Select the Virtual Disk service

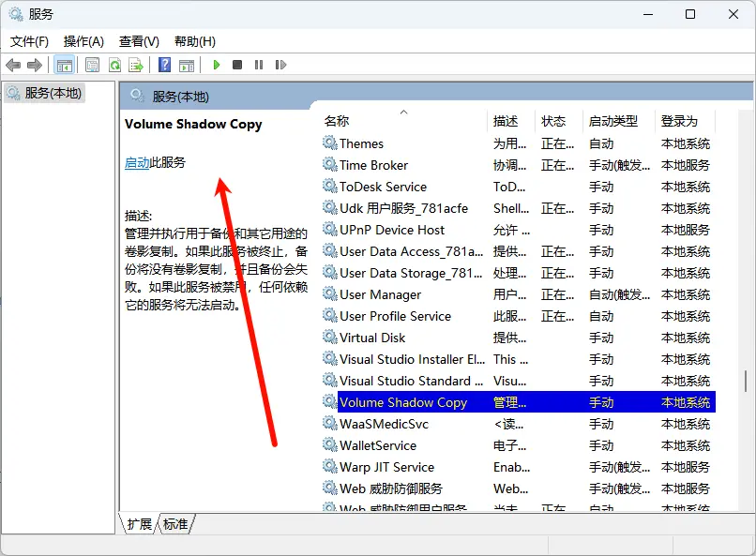(519, 338)
